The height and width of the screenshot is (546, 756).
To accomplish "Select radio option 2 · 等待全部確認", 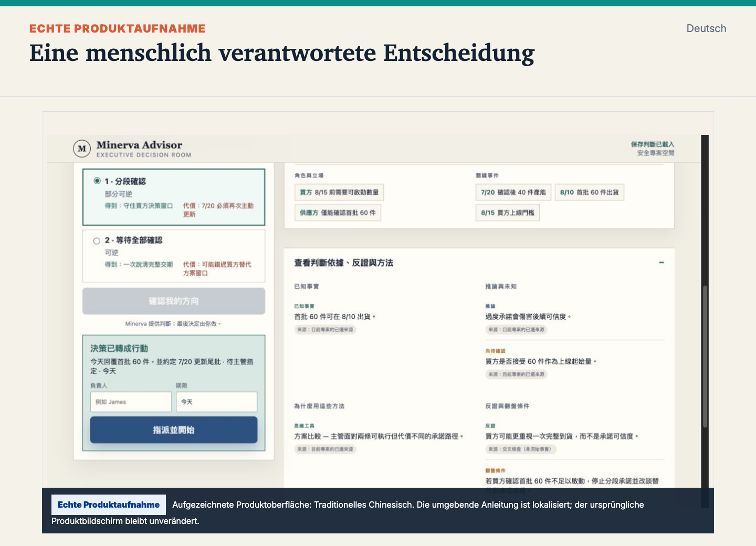I will pos(97,241).
